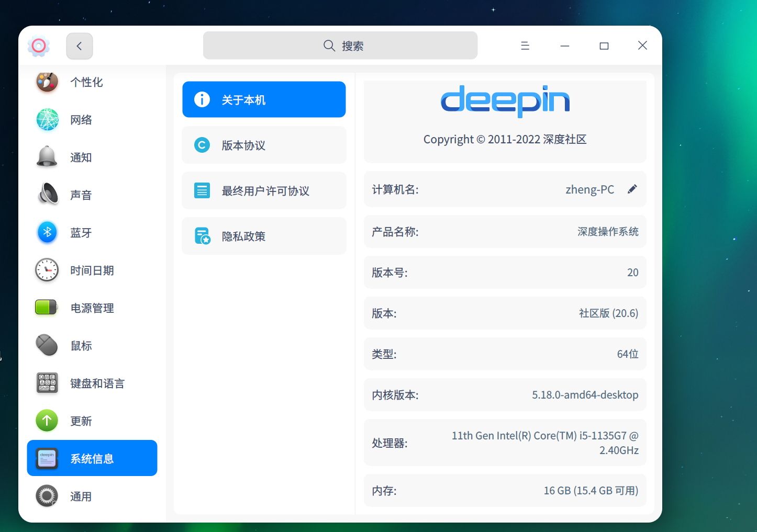
Task: Open the 通知 notification settings
Action: pyautogui.click(x=81, y=157)
